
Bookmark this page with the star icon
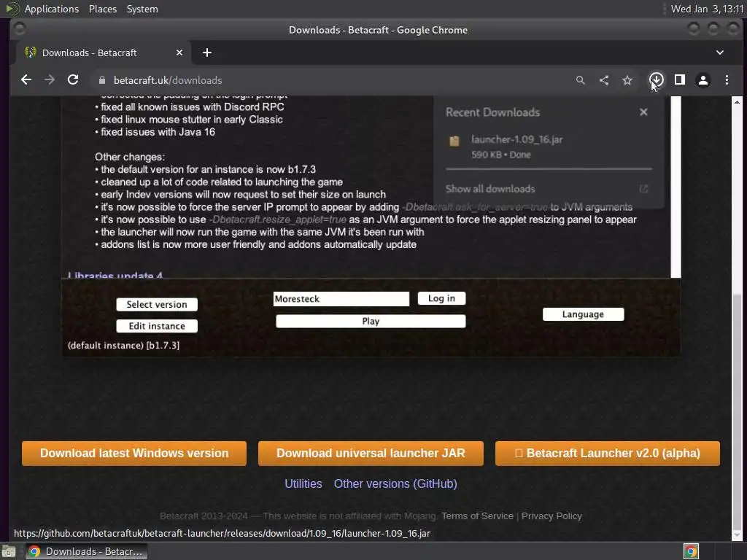coord(627,80)
